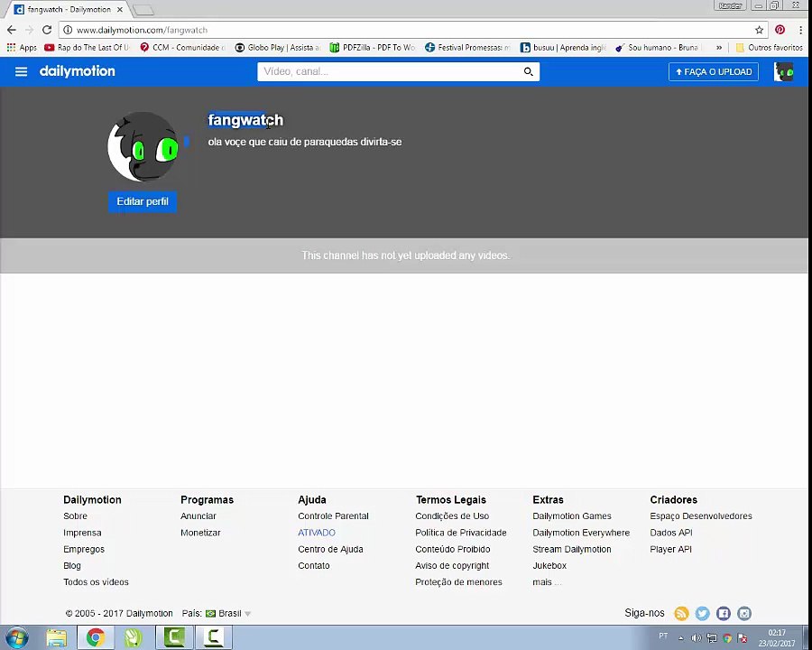
Task: Reload the page with refresh icon
Action: pos(47,30)
